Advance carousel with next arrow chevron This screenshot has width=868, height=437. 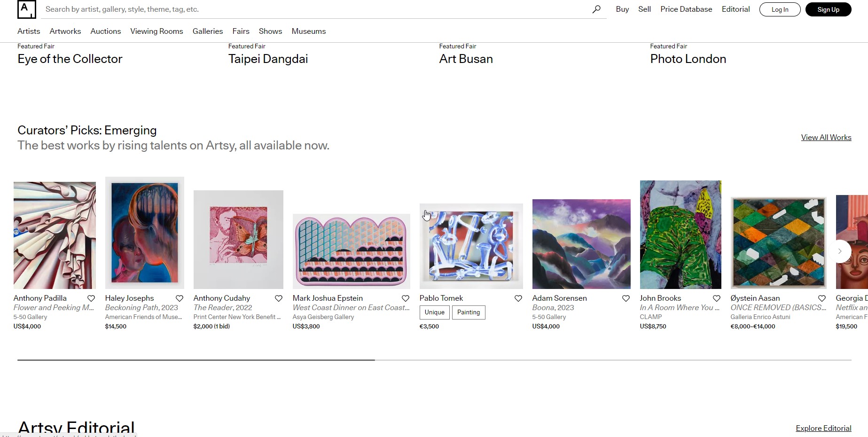840,251
